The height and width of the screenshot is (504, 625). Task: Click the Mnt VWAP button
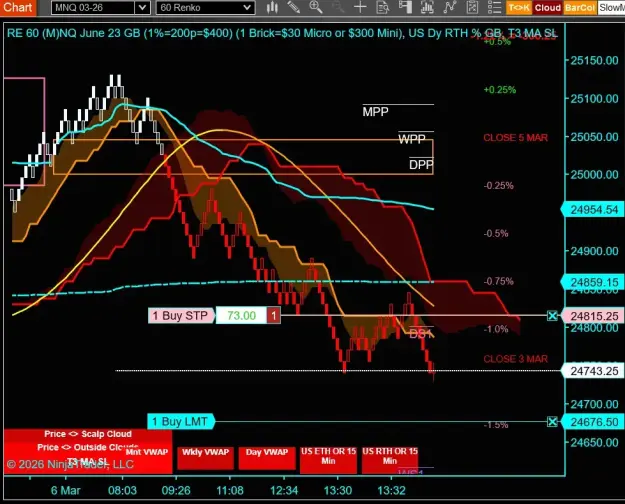click(147, 452)
